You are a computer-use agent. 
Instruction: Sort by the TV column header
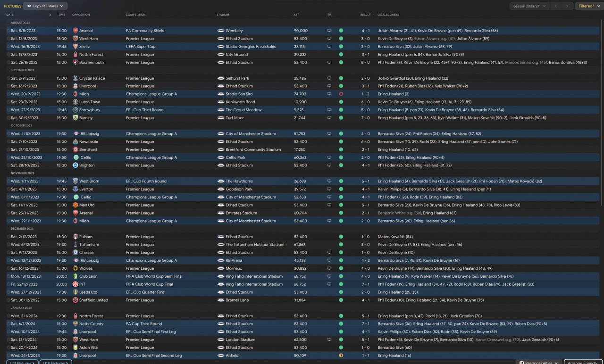(x=329, y=15)
